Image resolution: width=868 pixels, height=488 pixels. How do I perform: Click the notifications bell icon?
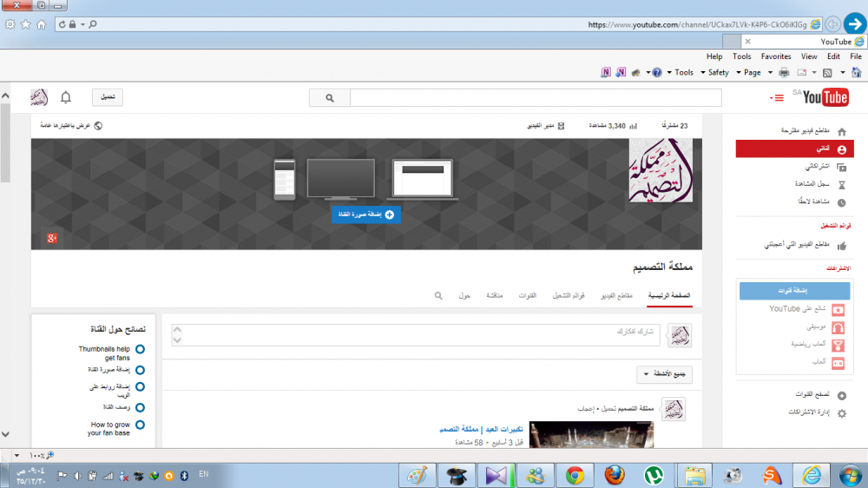click(66, 97)
